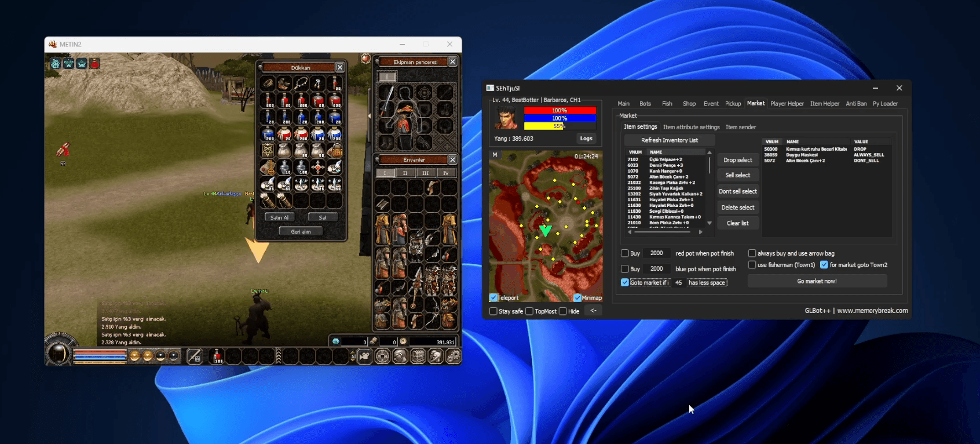The height and width of the screenshot is (444, 980).
Task: Click the M button on the bot map
Action: coord(495,155)
